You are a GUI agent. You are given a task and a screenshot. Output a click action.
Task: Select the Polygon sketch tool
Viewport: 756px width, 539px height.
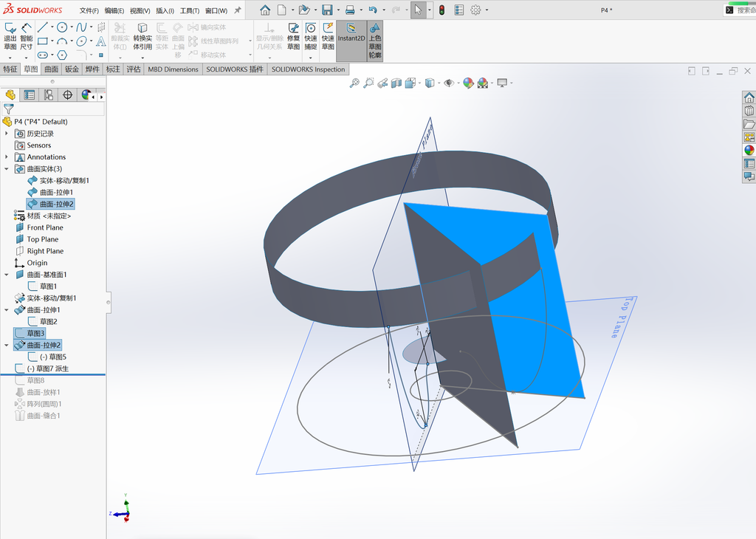[x=62, y=55]
